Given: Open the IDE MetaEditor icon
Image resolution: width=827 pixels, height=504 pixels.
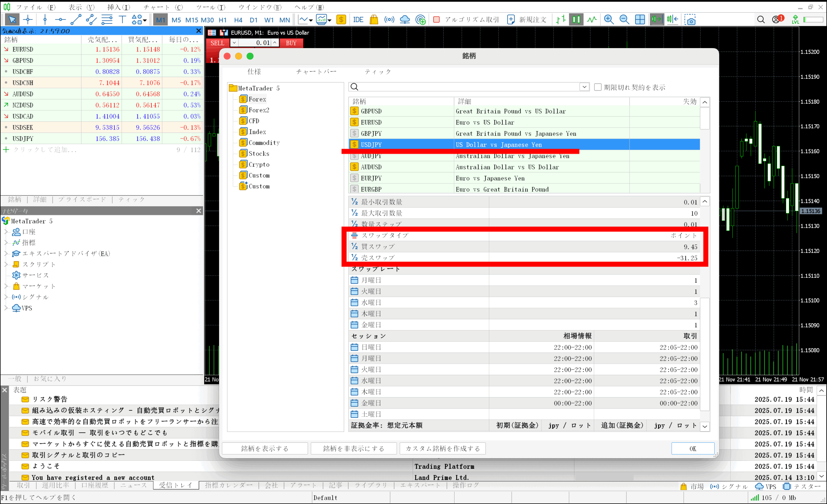Looking at the screenshot, I should click(x=358, y=19).
